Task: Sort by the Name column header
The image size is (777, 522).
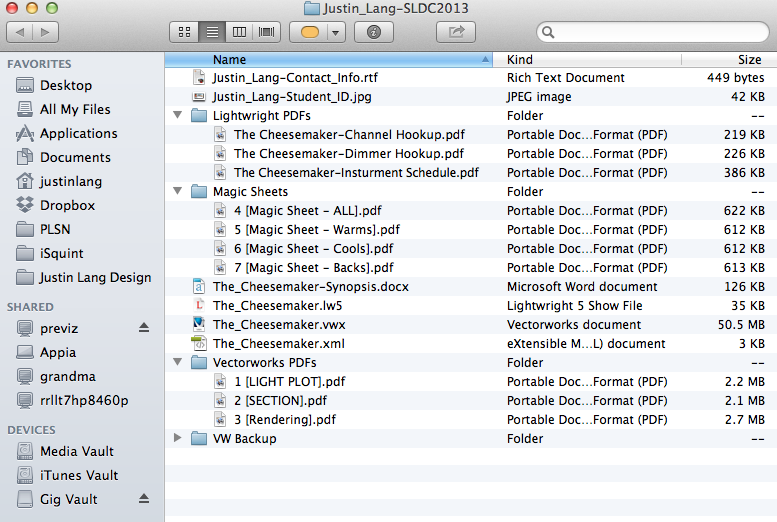Action: coord(329,59)
